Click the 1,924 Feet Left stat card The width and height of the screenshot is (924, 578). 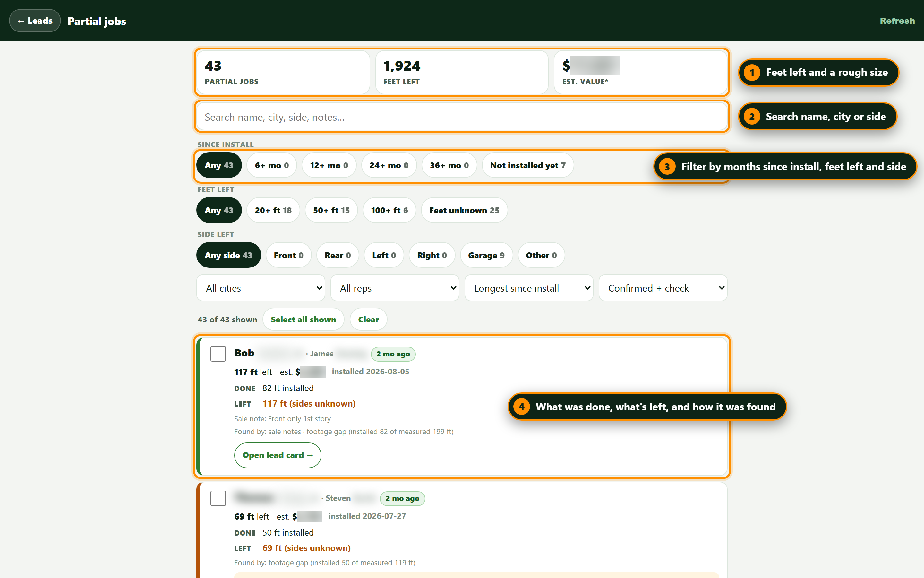click(462, 72)
